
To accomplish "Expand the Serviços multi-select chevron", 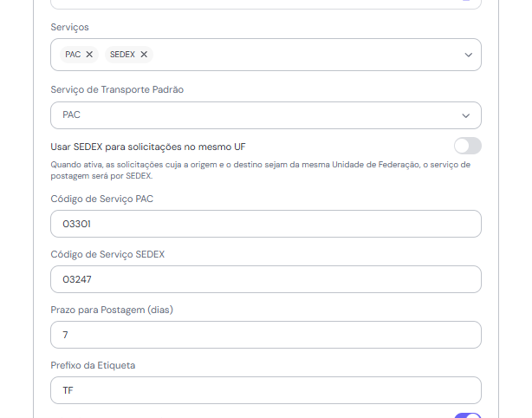I will click(x=468, y=55).
